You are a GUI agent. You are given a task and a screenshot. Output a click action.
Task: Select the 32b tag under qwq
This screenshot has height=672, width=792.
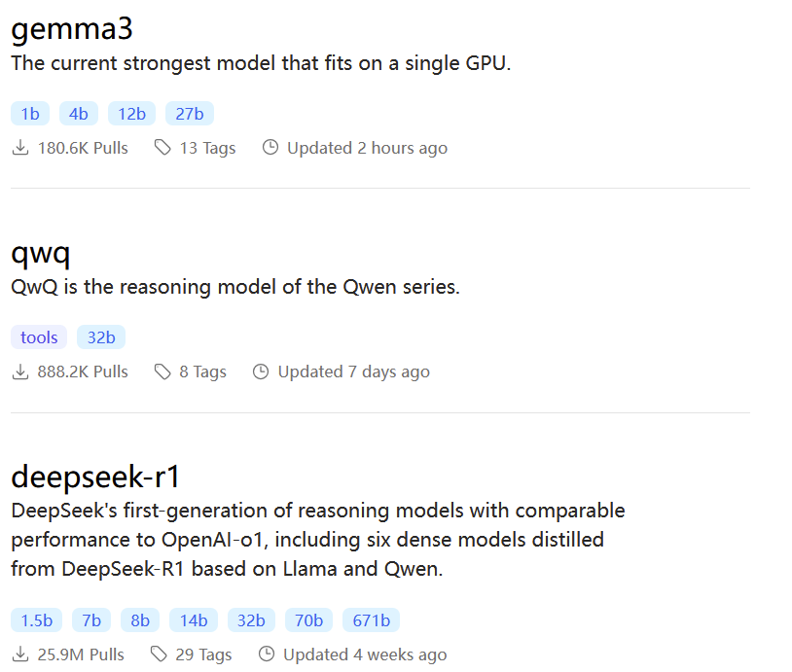[x=100, y=336]
